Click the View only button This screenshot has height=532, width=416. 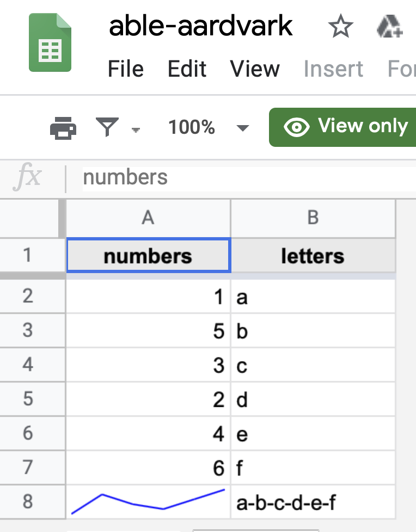(343, 127)
